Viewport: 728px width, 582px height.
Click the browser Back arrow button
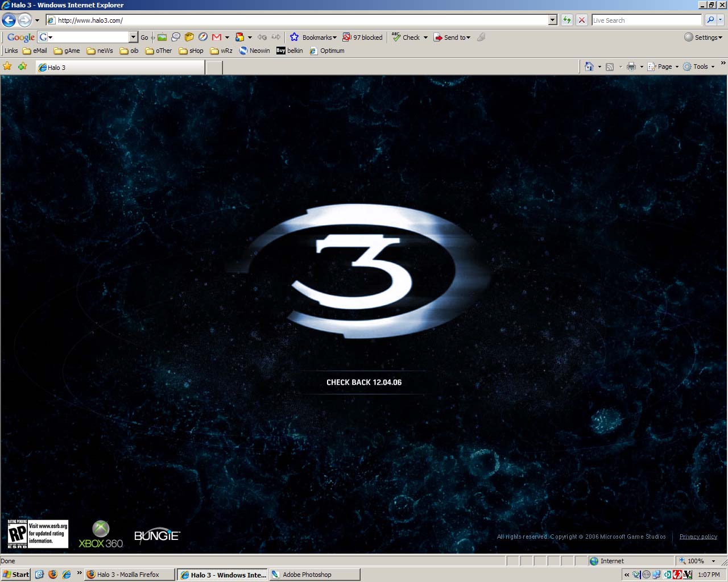point(9,20)
